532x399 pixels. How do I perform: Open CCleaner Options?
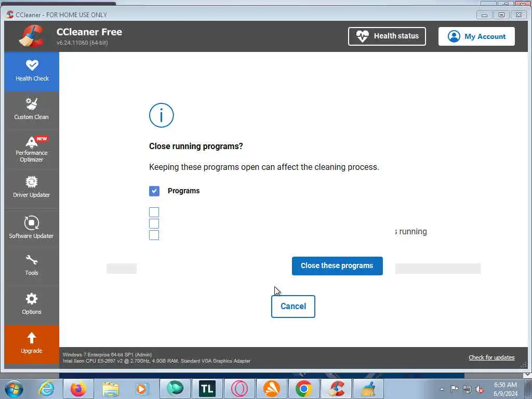(x=32, y=304)
